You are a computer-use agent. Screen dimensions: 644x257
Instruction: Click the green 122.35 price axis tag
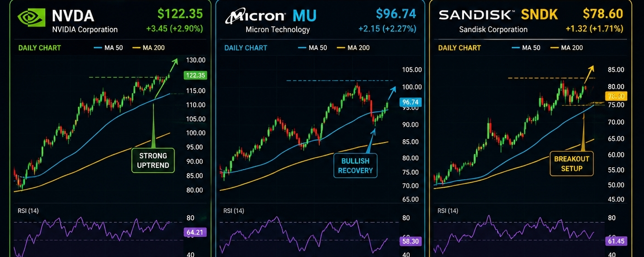[x=195, y=75]
